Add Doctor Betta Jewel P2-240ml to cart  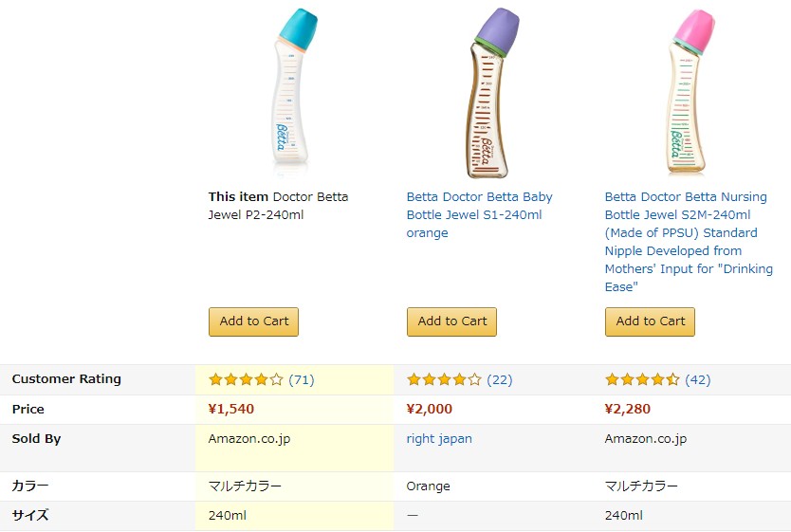(254, 321)
